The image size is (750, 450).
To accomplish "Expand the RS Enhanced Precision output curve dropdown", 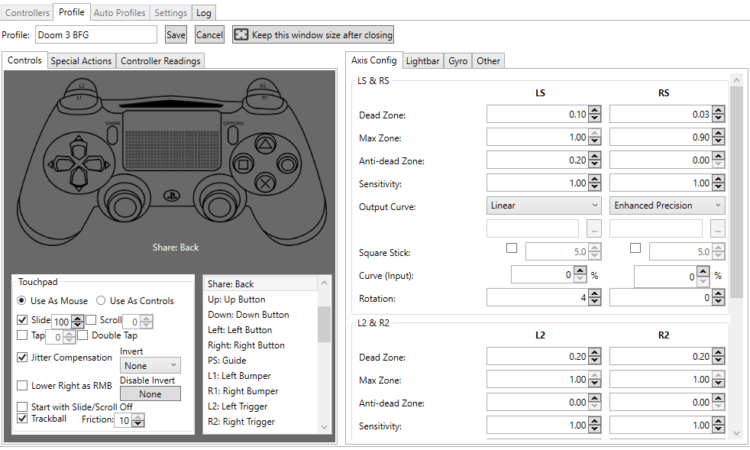I will pyautogui.click(x=667, y=206).
